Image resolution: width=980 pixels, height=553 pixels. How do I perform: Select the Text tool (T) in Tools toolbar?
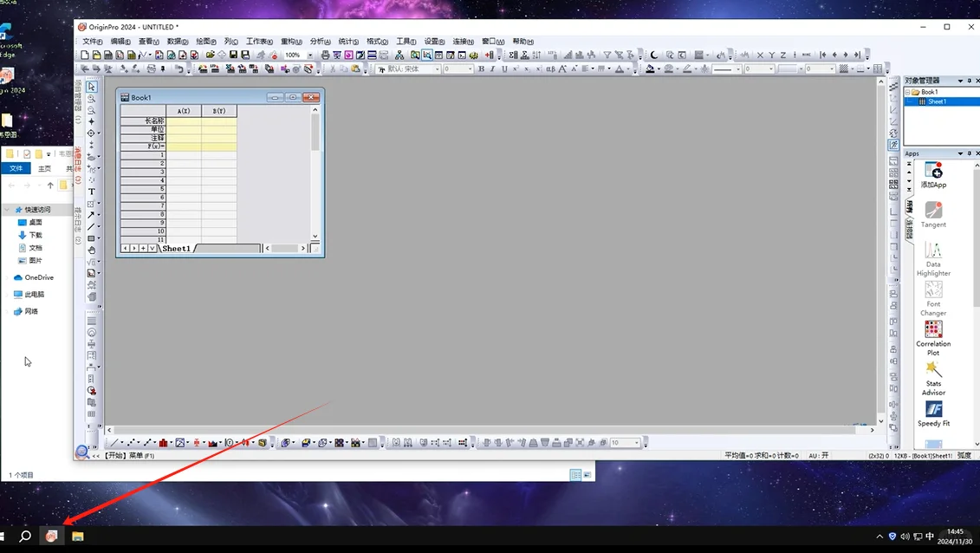click(x=91, y=192)
